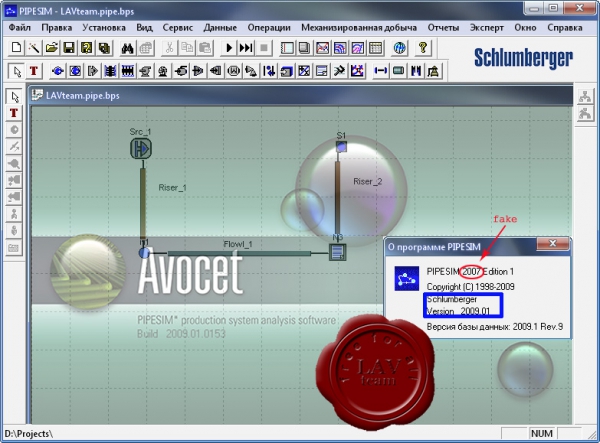Click the paste clipboard icon
Viewport: 600px width, 443px height.
click(205, 48)
